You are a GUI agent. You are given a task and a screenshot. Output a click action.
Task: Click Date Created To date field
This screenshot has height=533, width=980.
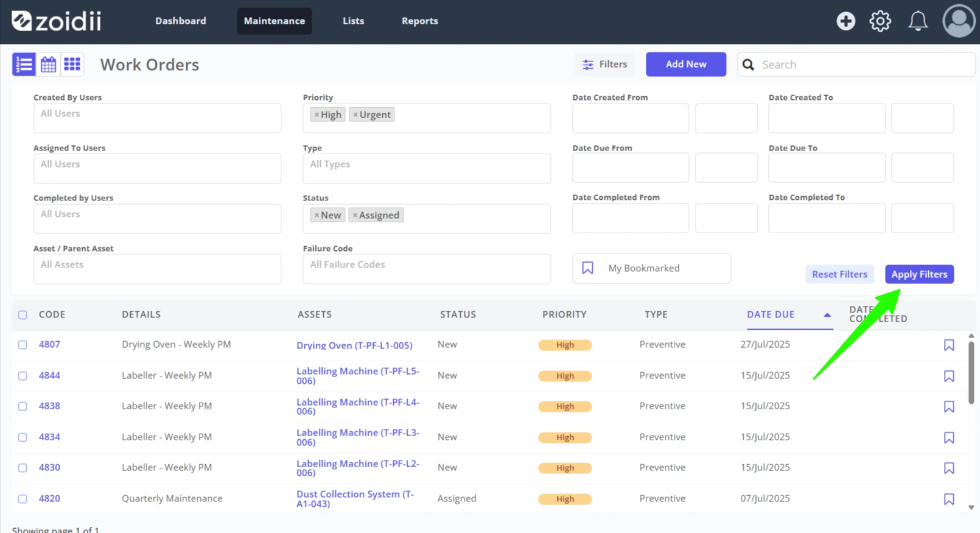point(827,118)
